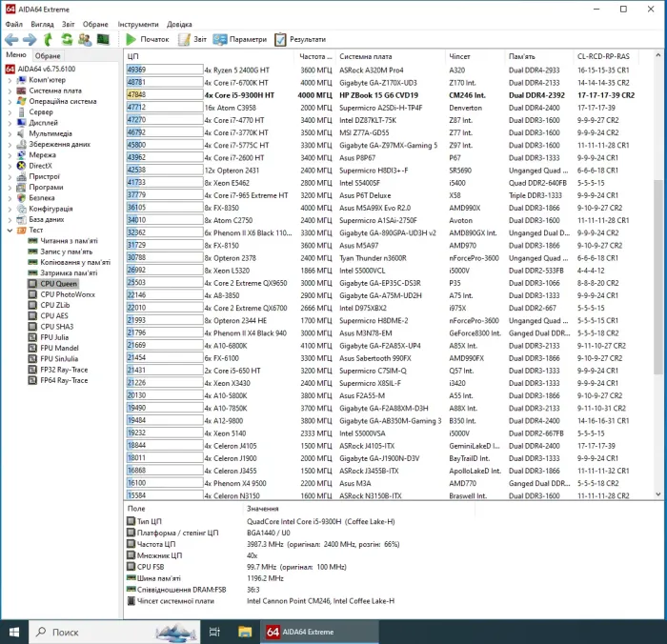Click the Back navigation arrow icon

point(11,39)
